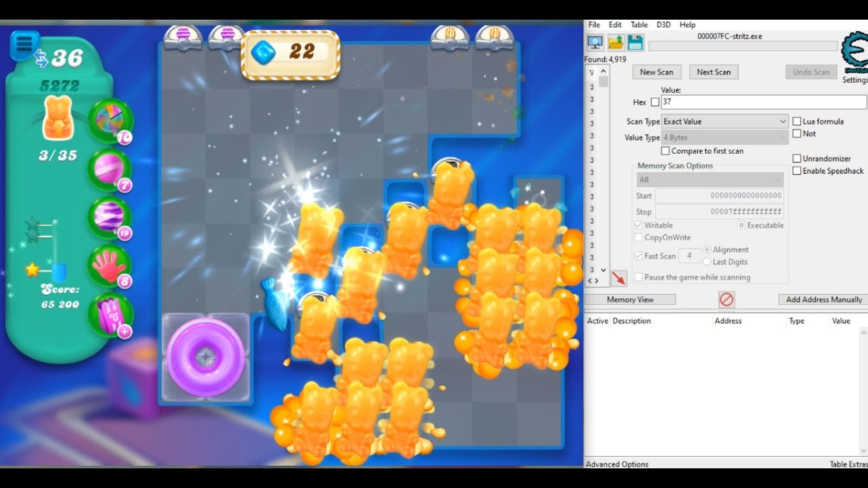
Task: Toggle the Not checkbox
Action: (797, 134)
